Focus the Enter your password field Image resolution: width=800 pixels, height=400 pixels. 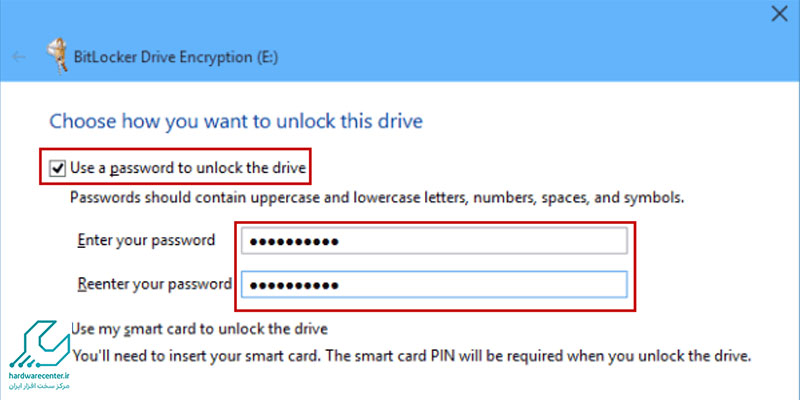(x=434, y=241)
